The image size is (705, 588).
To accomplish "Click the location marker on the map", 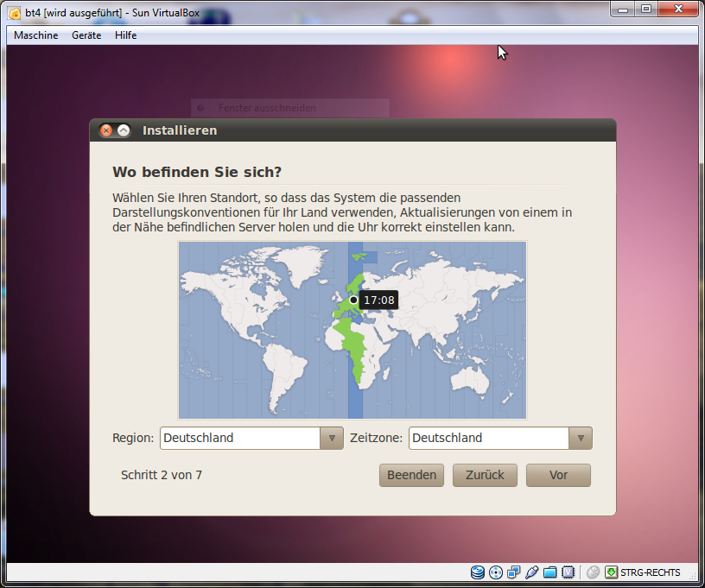I will coord(353,300).
